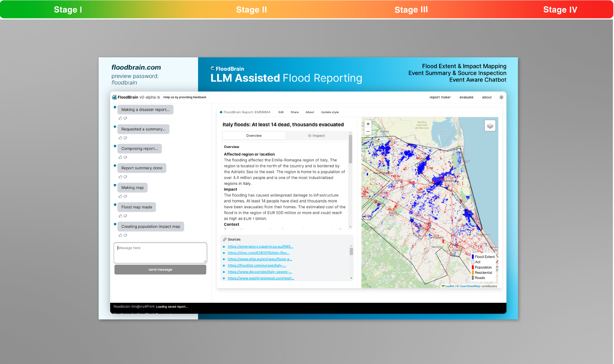
Task: Zoom out on the flood map
Action: [368, 132]
